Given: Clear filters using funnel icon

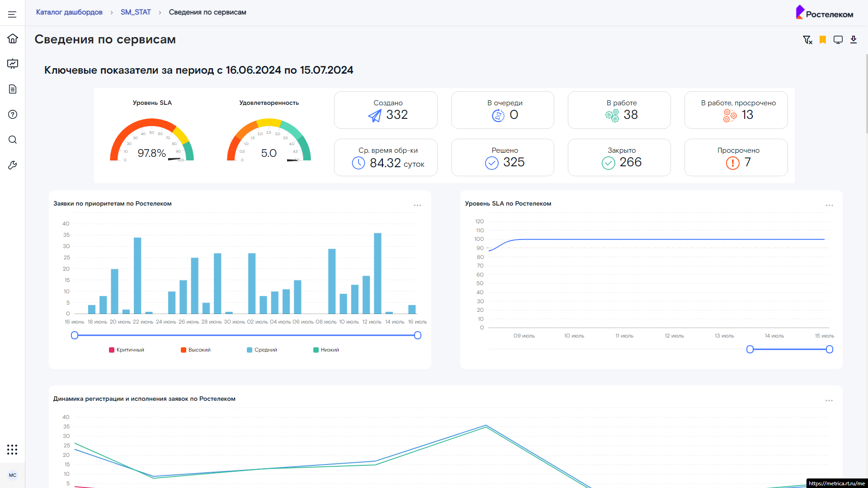Looking at the screenshot, I should (807, 40).
